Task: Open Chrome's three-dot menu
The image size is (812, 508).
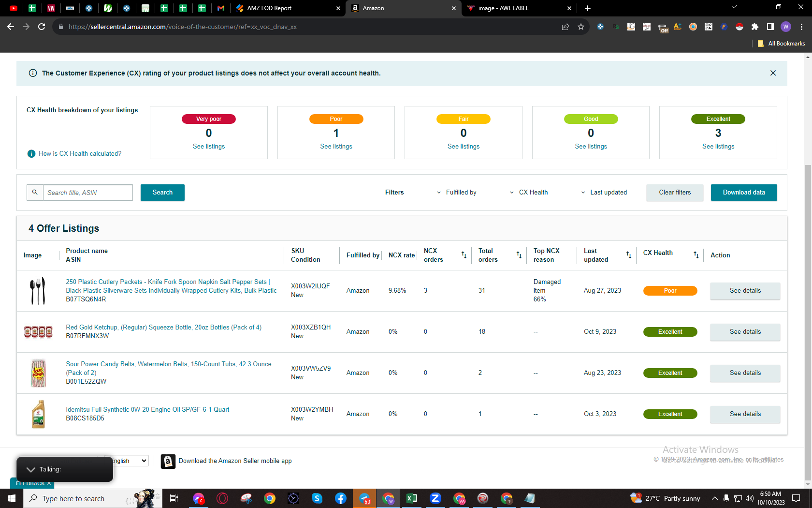Action: [x=801, y=27]
